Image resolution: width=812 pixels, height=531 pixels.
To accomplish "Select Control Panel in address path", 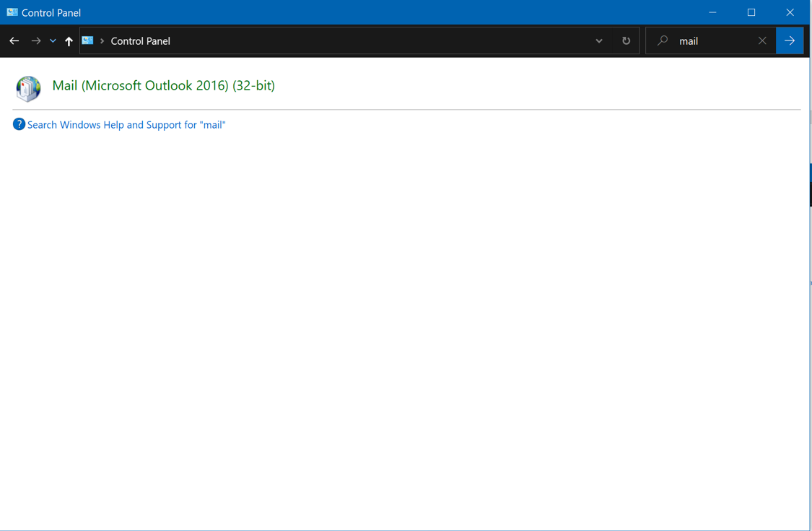I will 140,41.
